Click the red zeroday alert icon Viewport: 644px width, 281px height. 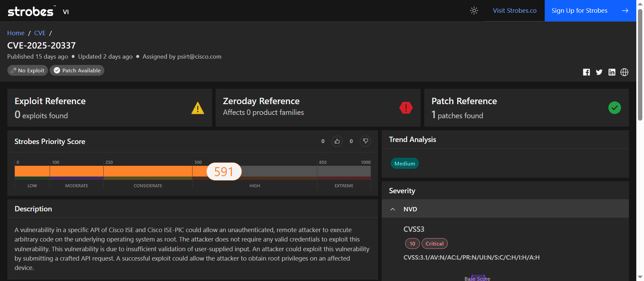(406, 108)
